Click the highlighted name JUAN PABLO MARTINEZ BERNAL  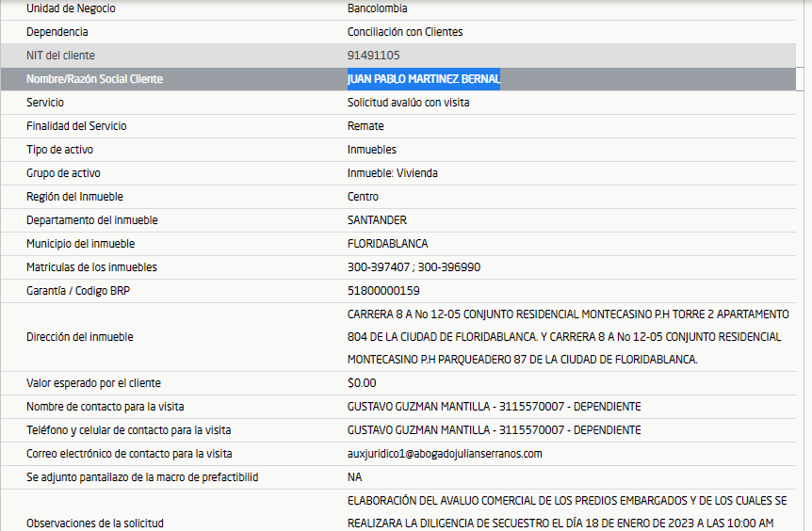(x=423, y=79)
